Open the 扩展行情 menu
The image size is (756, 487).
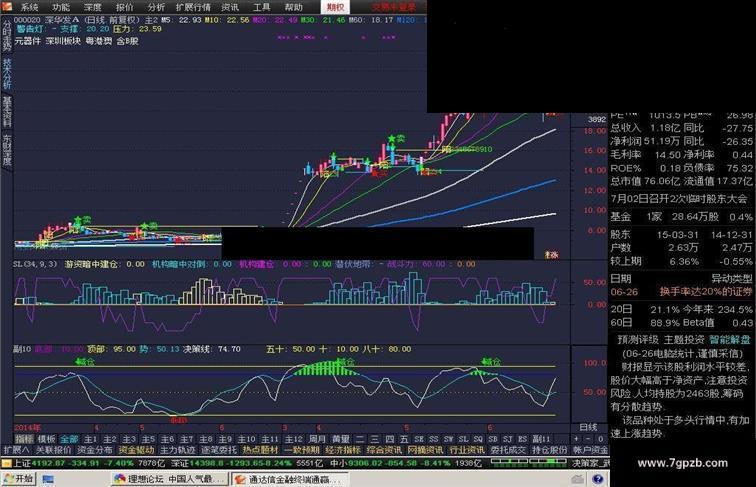(193, 7)
